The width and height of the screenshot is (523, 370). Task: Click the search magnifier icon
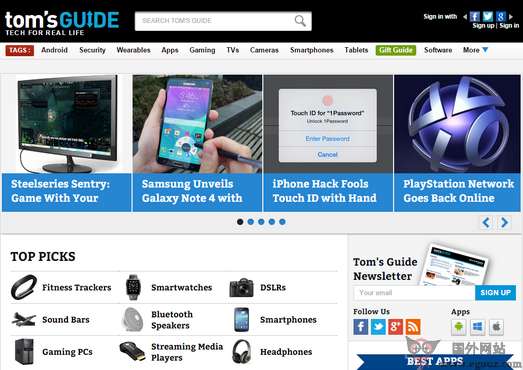(x=300, y=21)
